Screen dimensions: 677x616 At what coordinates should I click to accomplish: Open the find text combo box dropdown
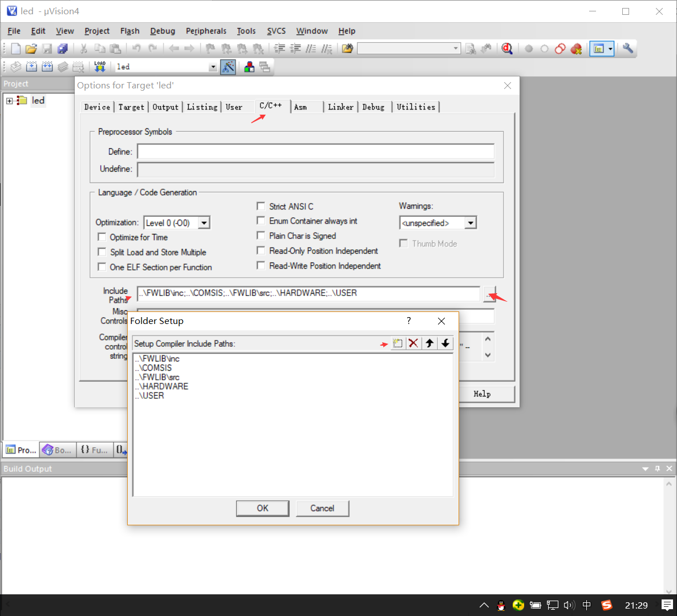click(456, 49)
